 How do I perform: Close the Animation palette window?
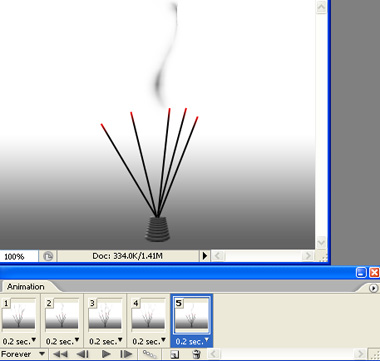pos(374,273)
